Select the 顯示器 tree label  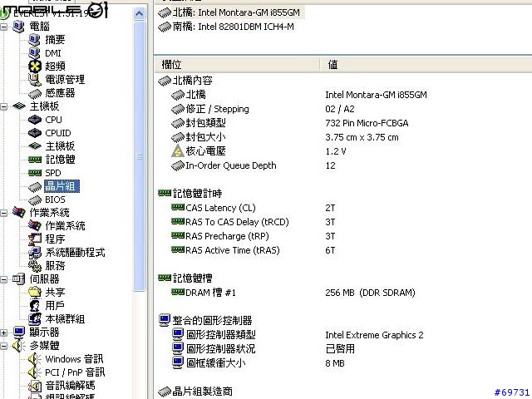[x=44, y=332]
